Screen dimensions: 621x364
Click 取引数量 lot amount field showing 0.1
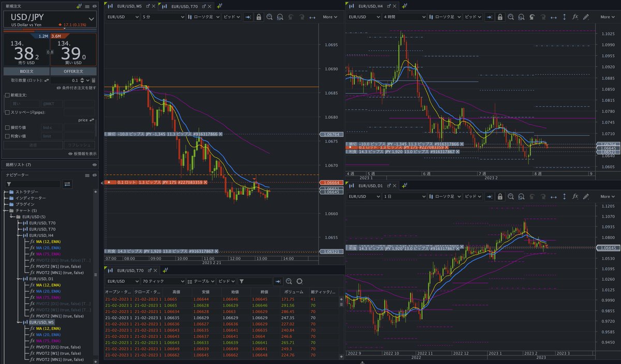pos(69,81)
